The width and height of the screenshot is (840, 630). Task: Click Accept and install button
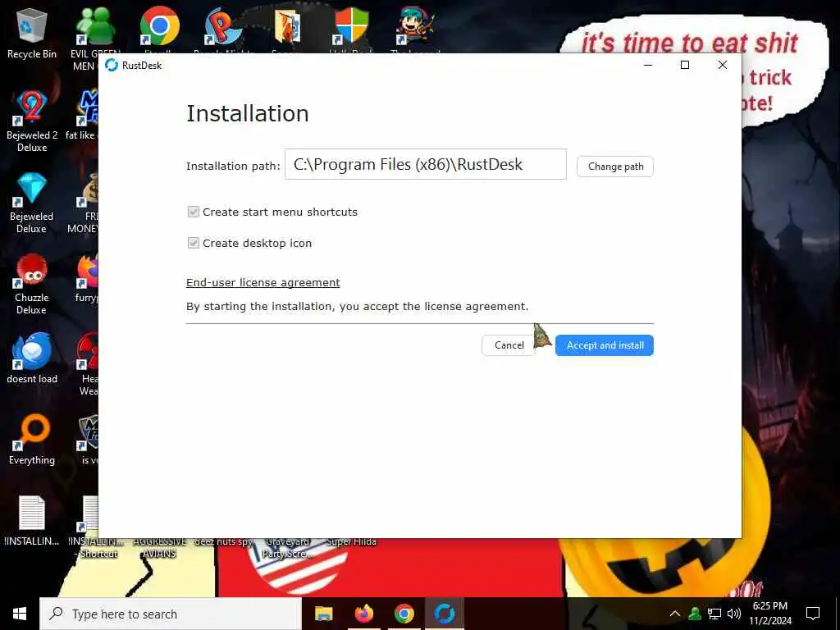pos(605,345)
